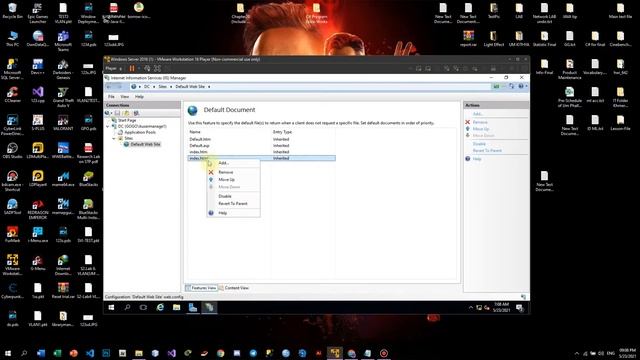
Task: Click VMware send Ctrl+Alt+Del icon
Action: (x=147, y=69)
